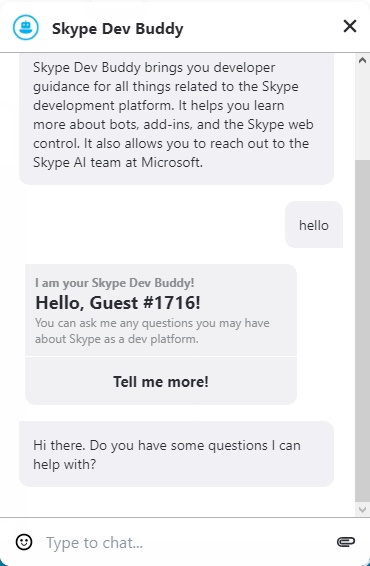The height and width of the screenshot is (566, 370).
Task: Select the "hello" sent message bubble
Action: [314, 225]
